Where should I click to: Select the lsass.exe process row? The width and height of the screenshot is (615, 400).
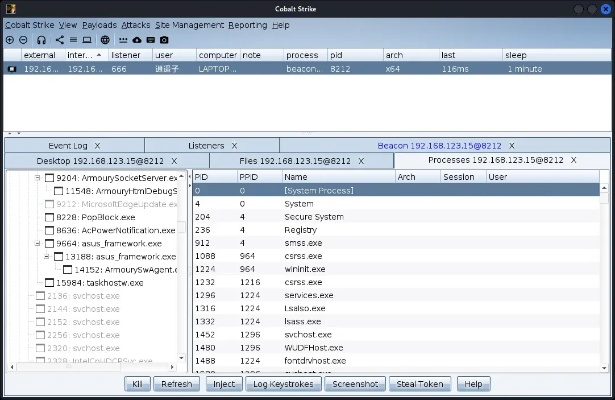pyautogui.click(x=303, y=321)
